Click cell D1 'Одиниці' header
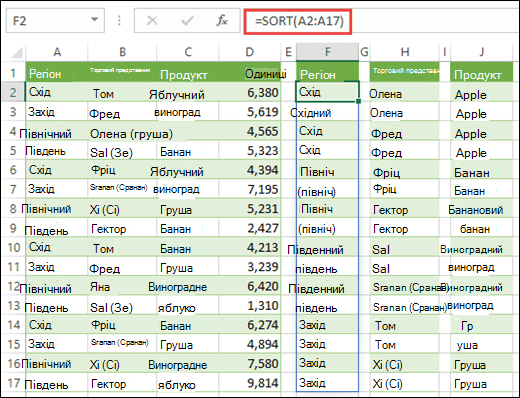 pyautogui.click(x=250, y=72)
